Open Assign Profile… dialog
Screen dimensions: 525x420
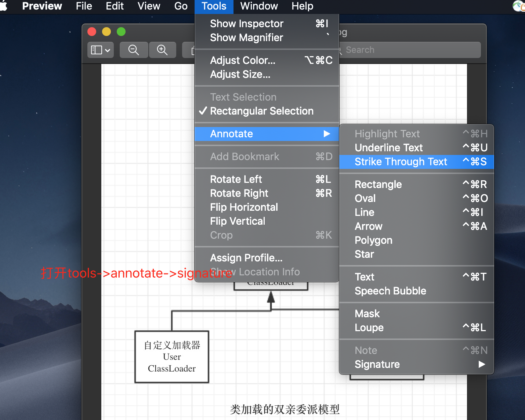(267, 258)
